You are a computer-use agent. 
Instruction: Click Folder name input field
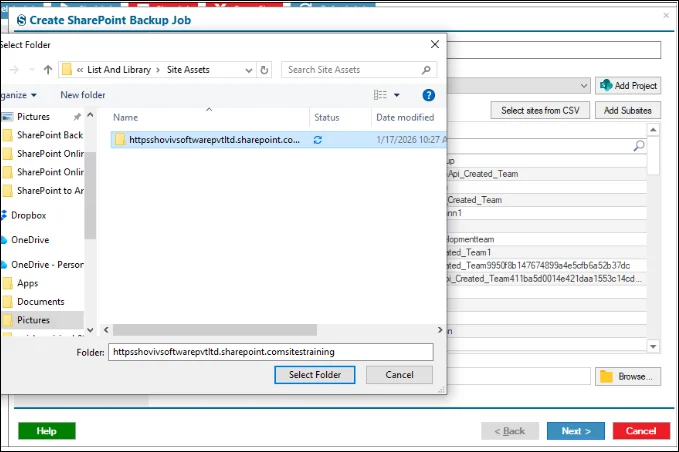(271, 352)
